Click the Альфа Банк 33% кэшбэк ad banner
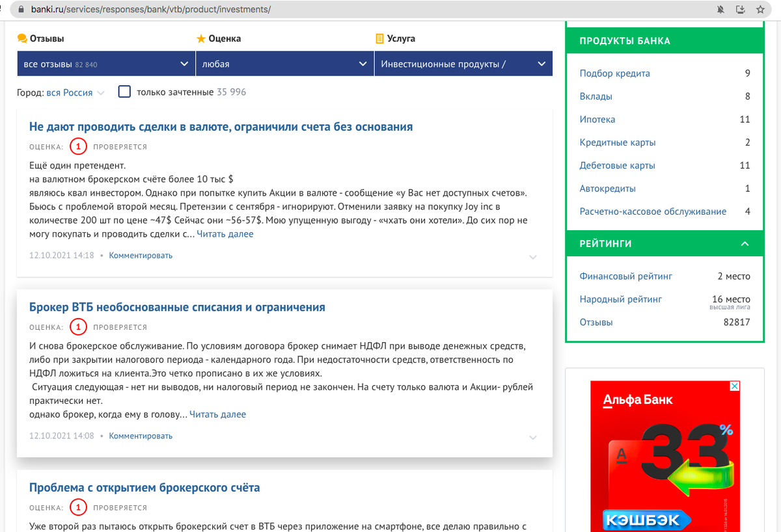 pyautogui.click(x=665, y=457)
